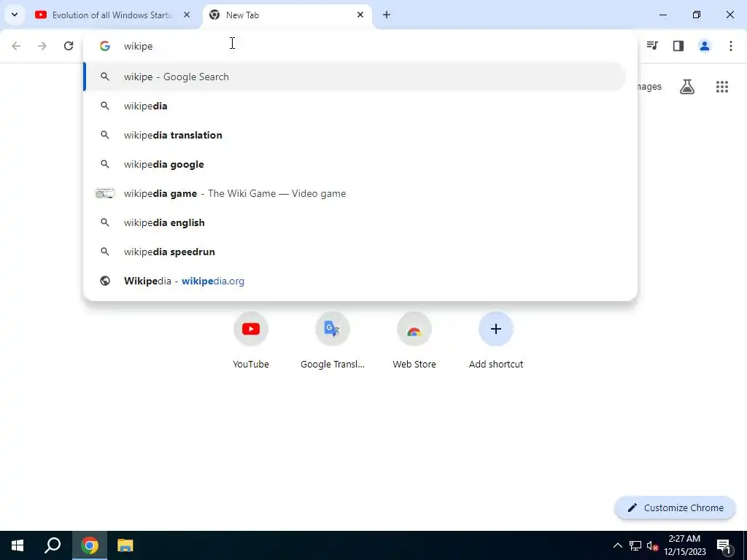
Task: Open Search Labs flask icon
Action: [687, 87]
